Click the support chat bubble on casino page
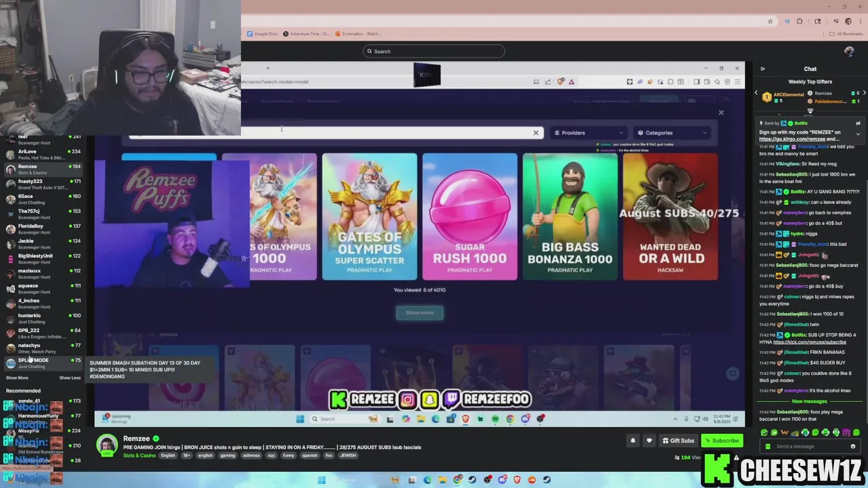Screen dimensions: 868x488 pos(732,373)
